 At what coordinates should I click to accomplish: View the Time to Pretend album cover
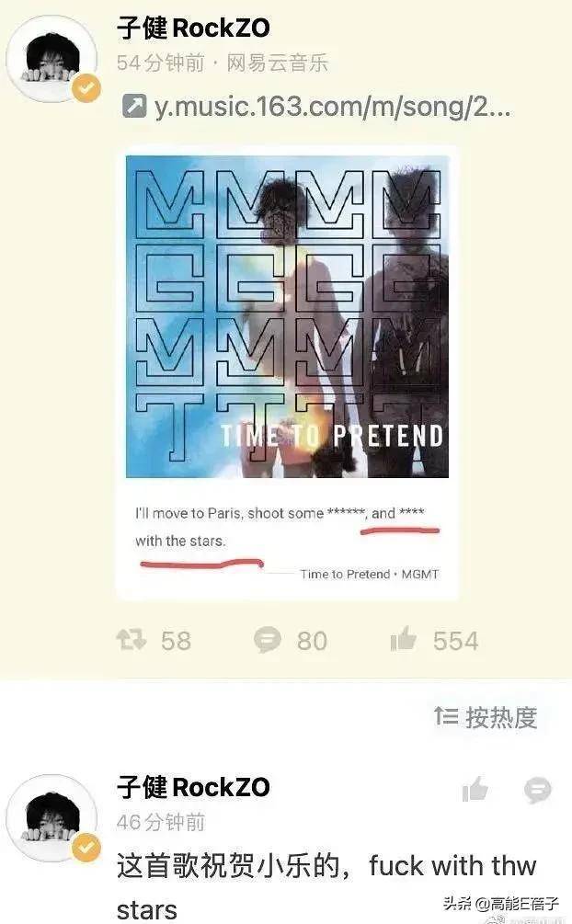coord(287,316)
